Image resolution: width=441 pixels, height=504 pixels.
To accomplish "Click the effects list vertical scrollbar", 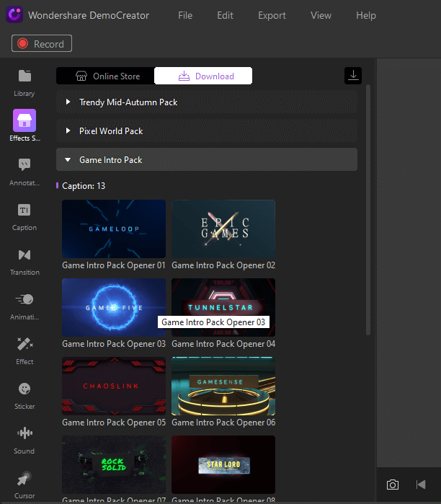I will tap(368, 211).
